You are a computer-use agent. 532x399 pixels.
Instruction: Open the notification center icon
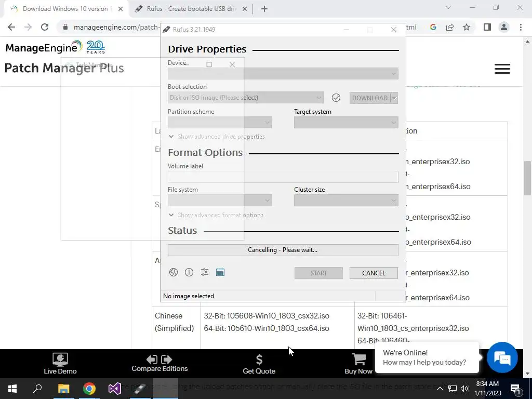tap(515, 389)
